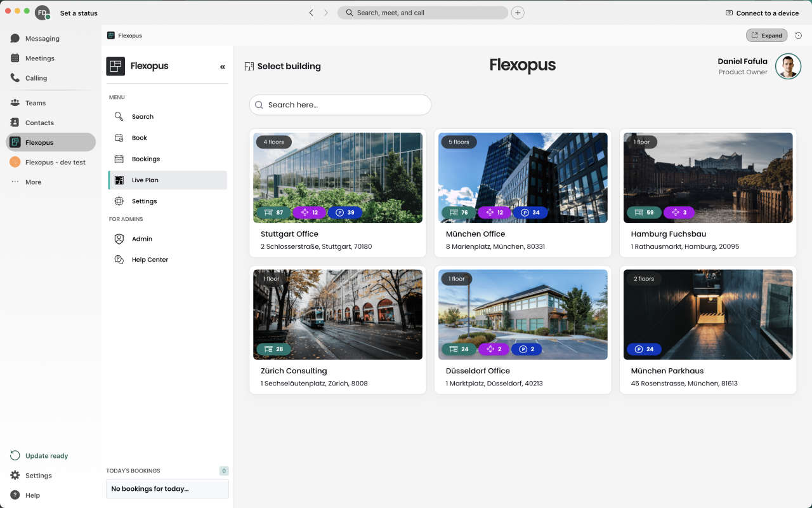Click the desk badge 28 on Zürich Consulting

tap(273, 349)
